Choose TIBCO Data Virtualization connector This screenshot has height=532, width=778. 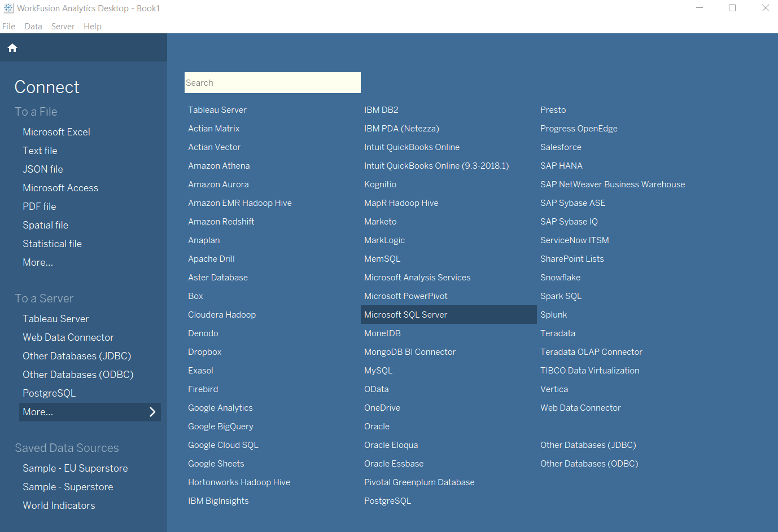[590, 371]
